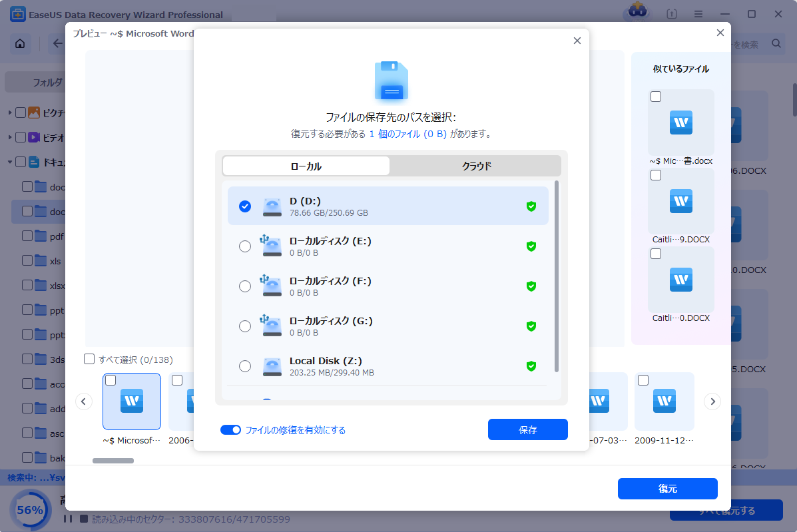
Task: Switch to the クラウド tab
Action: 476,166
